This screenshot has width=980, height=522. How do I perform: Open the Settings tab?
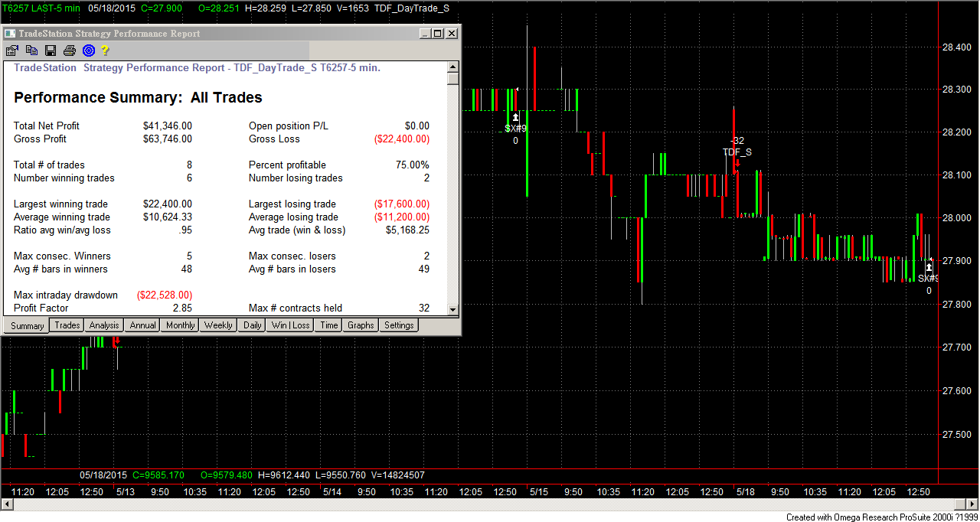click(399, 325)
